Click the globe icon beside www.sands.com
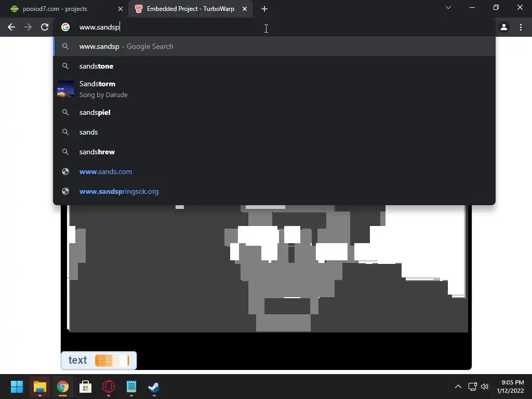Screen dimensions: 532x399 click(x=65, y=171)
